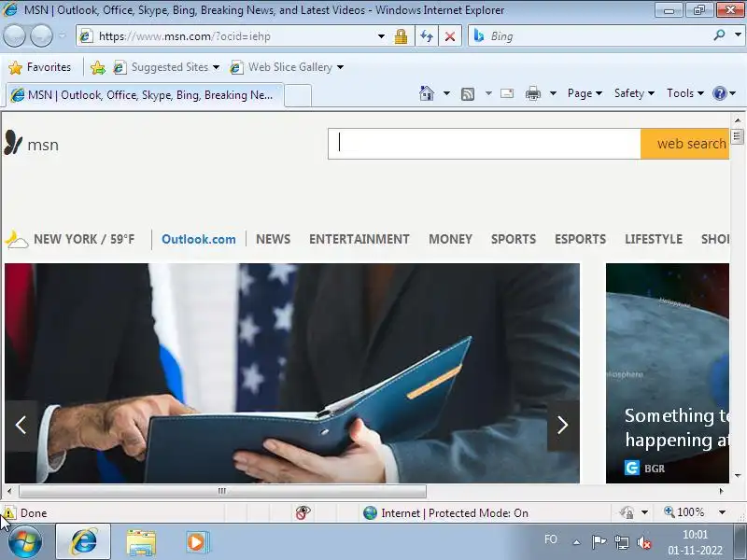Screen dimensions: 747x560
Task: Click the New York weather icon
Action: click(x=17, y=239)
